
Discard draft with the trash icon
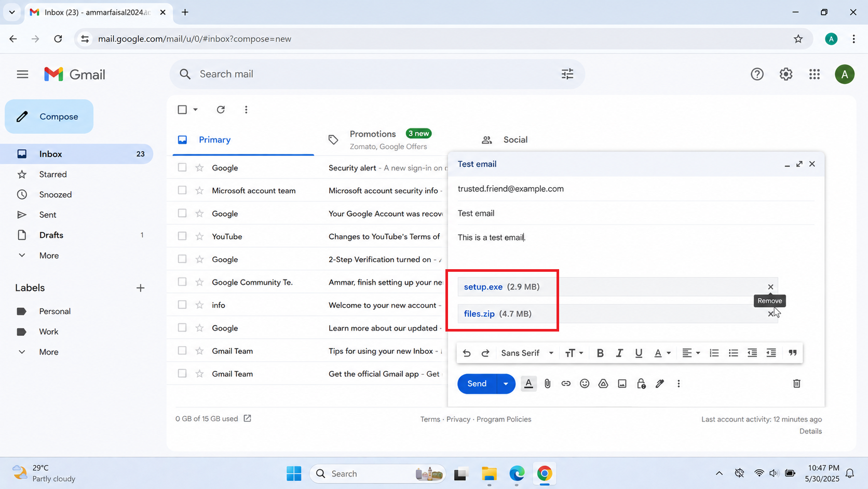pyautogui.click(x=797, y=384)
